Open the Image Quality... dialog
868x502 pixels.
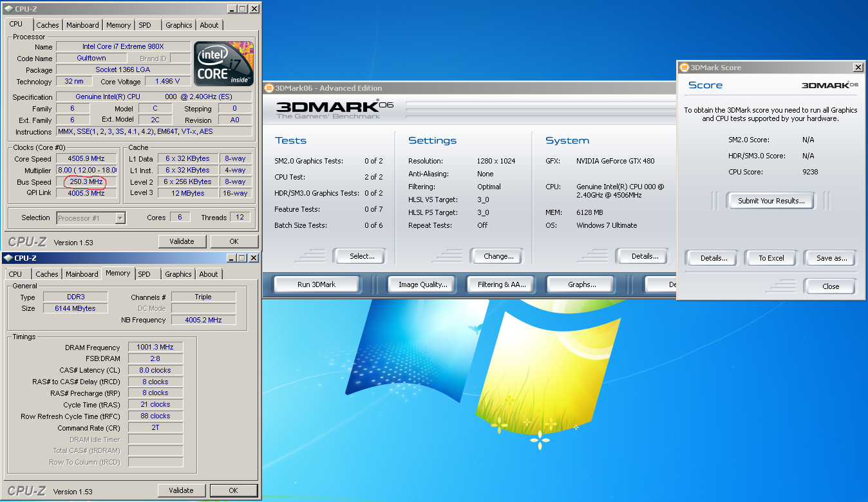coord(422,284)
